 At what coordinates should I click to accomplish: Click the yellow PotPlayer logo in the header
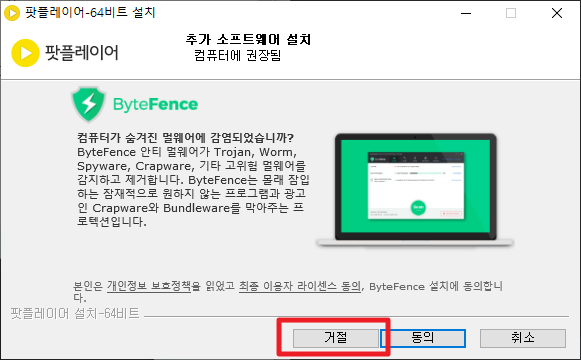click(25, 53)
